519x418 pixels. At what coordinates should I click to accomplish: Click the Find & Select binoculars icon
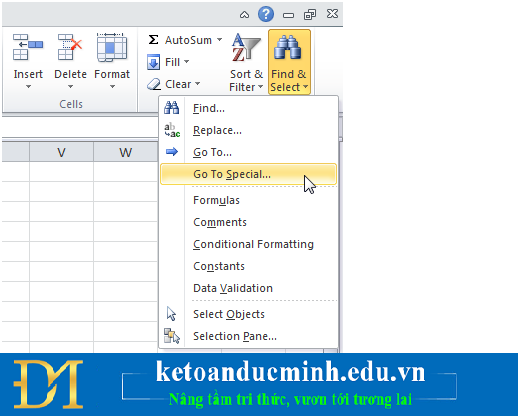[288, 47]
